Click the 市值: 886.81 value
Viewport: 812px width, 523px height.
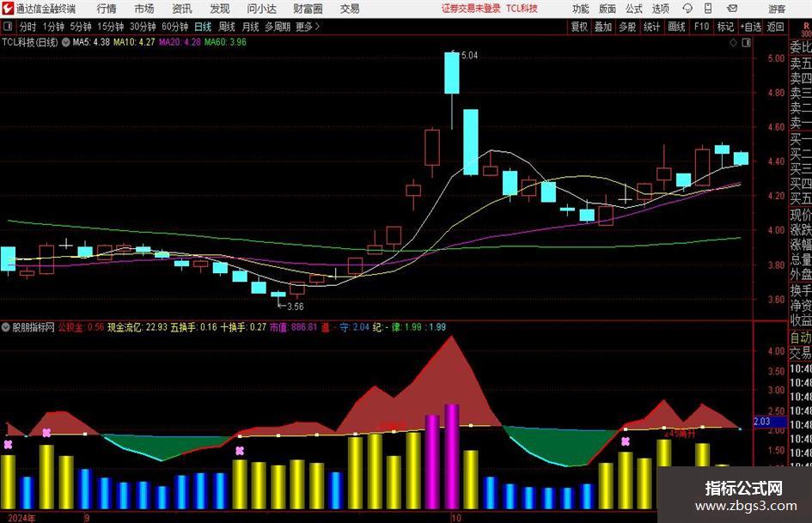click(x=293, y=327)
